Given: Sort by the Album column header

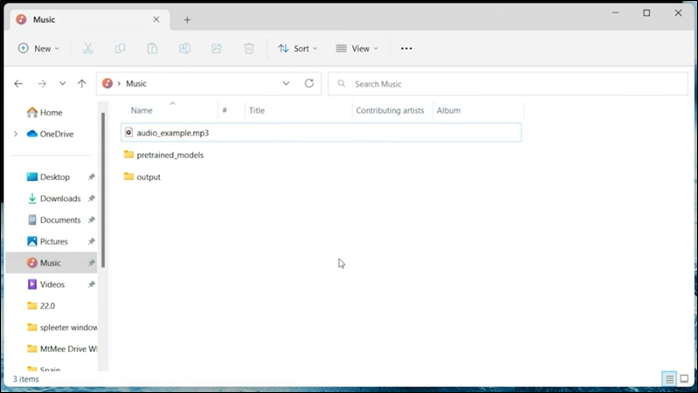Looking at the screenshot, I should (x=448, y=110).
